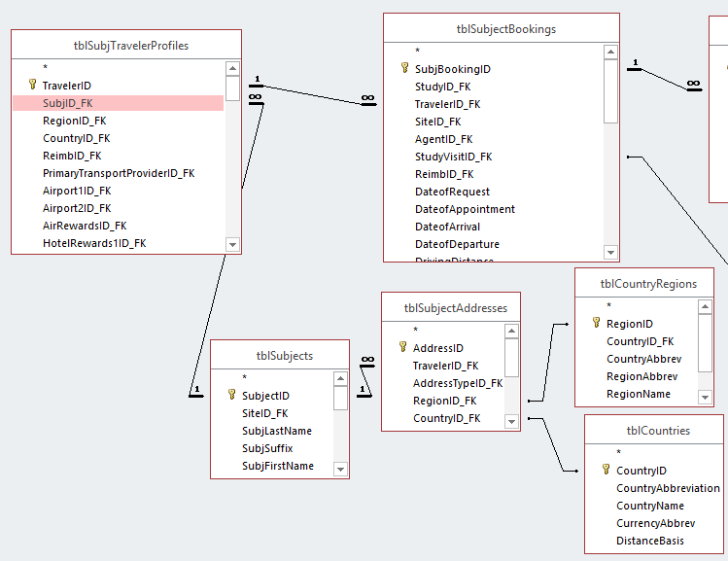Click the tblCountryRegions scrollbar thumb
This screenshot has height=561, width=728.
point(706,343)
